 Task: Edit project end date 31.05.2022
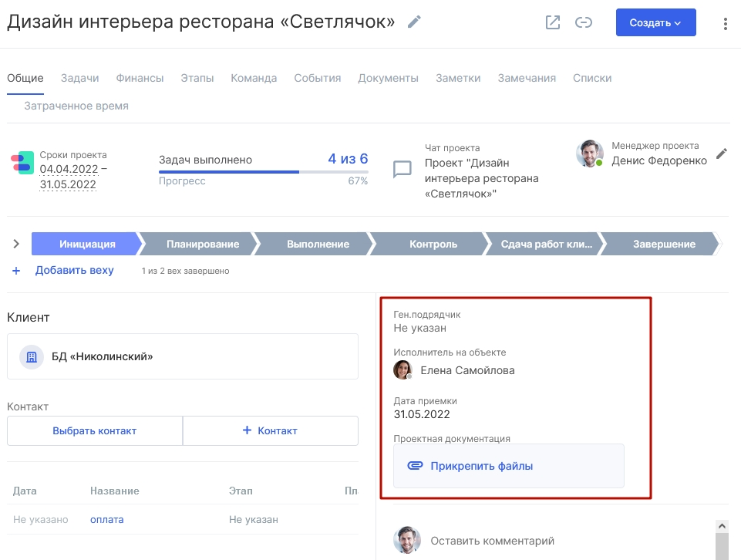[68, 185]
